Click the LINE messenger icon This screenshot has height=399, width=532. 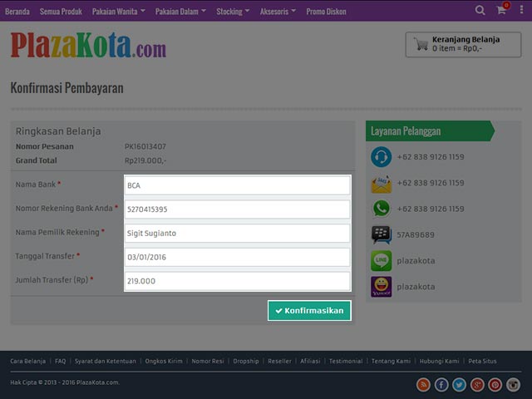381,261
